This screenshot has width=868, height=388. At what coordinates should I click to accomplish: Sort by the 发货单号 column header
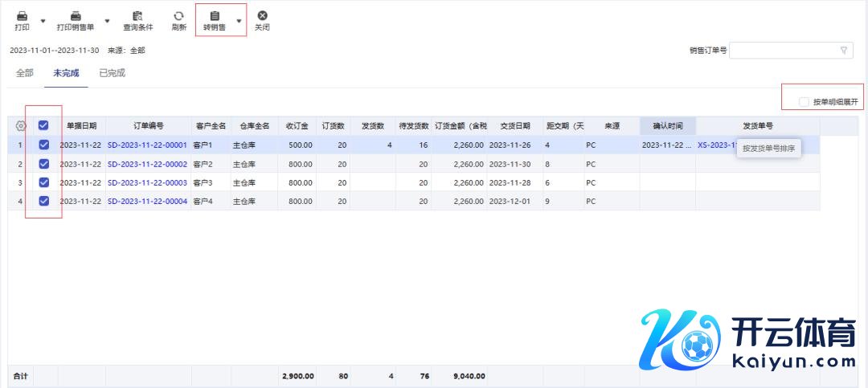point(757,126)
